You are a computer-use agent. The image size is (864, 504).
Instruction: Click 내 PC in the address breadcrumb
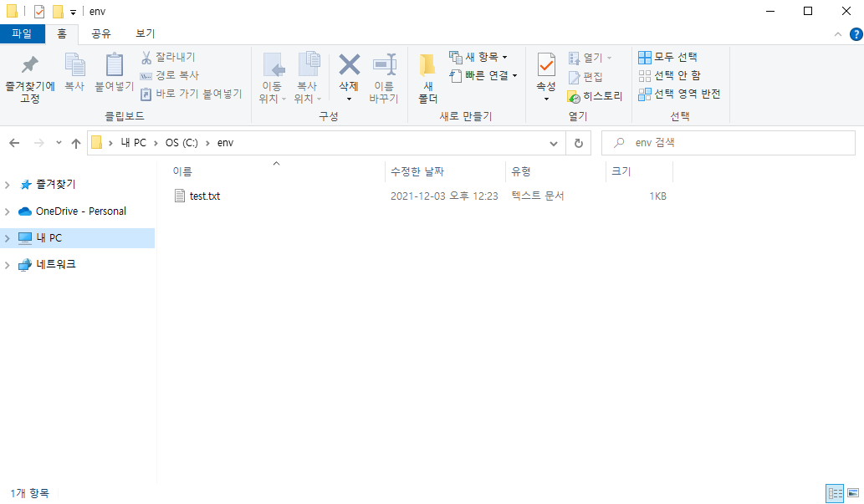point(133,143)
